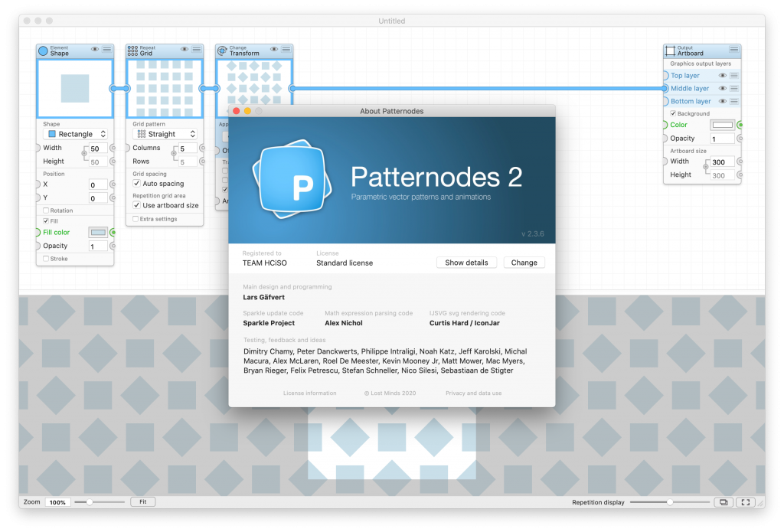784x532 pixels.
Task: Uncheck the Fill checkbox
Action: tap(46, 221)
